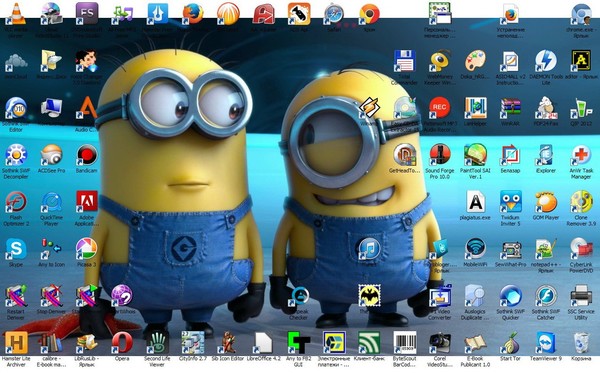Launch Clone Remover 3.9 shortcut
Screen dimensions: 600x373
point(581,202)
